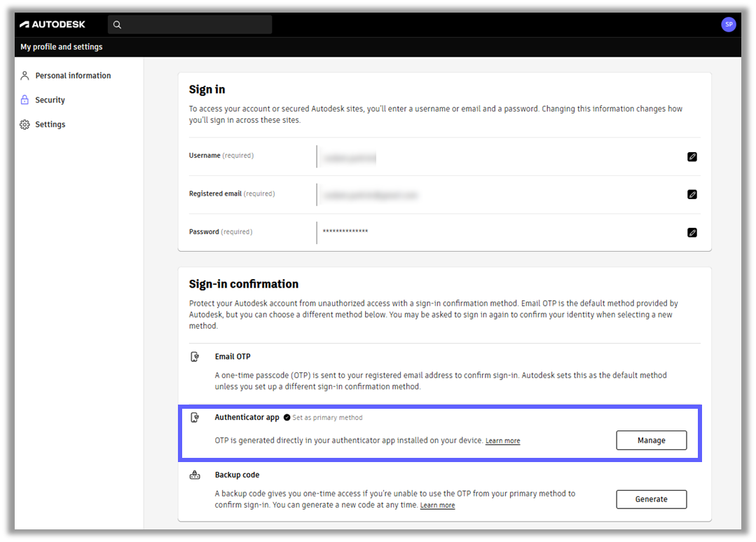Click the Backup code icon
Viewport: 756px width, 542px height.
click(x=195, y=475)
